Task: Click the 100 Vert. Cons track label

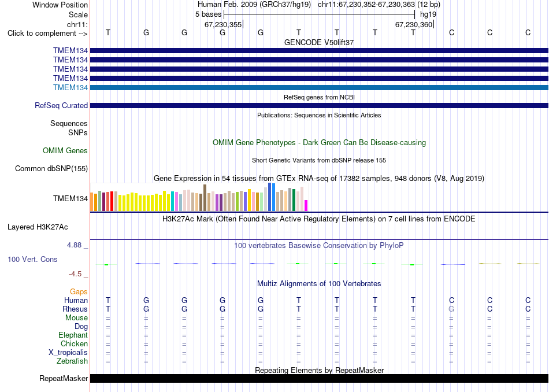Action: pos(32,259)
